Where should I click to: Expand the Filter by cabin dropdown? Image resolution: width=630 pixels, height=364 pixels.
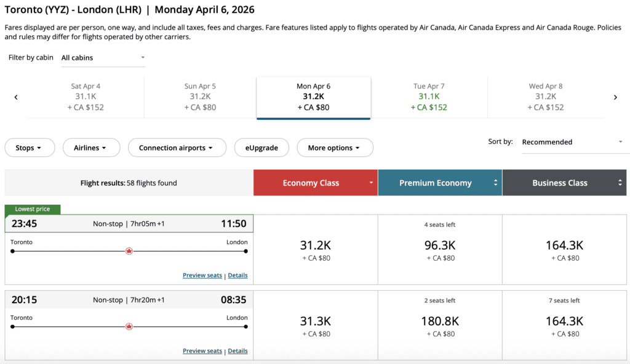pyautogui.click(x=103, y=58)
